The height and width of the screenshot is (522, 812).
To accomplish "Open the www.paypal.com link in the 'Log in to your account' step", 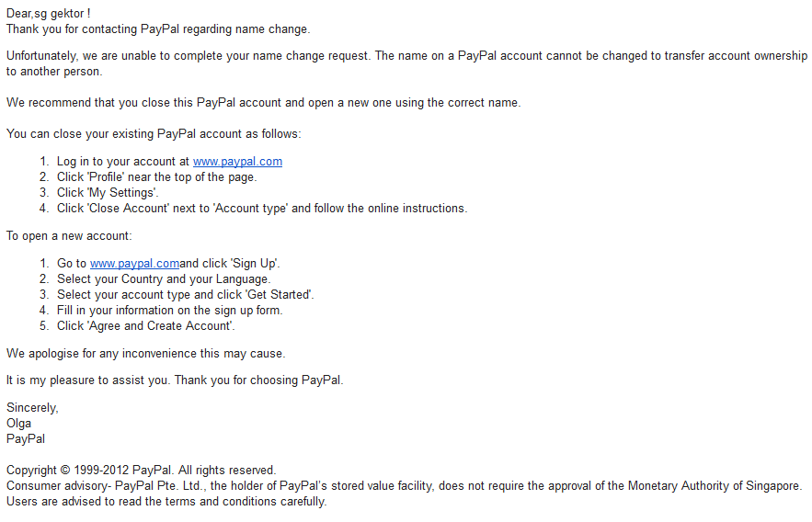I will tap(237, 162).
